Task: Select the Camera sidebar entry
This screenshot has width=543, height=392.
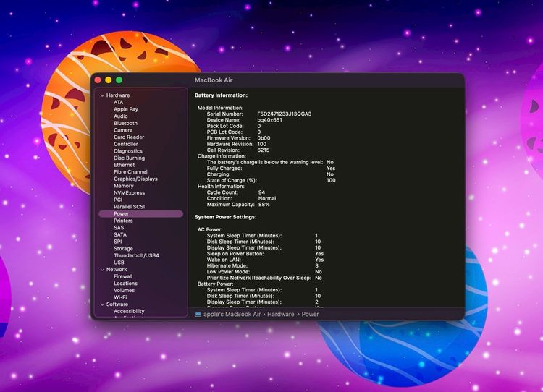Action: click(122, 130)
